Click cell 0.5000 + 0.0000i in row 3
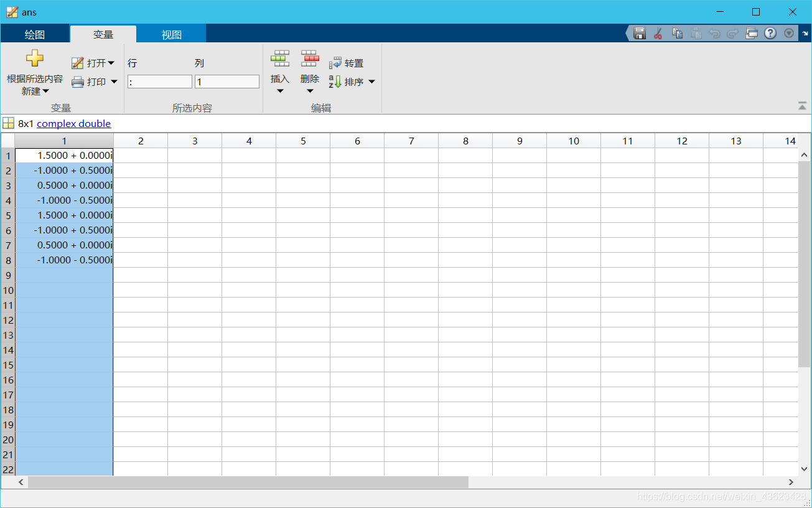The width and height of the screenshot is (812, 508). (x=64, y=186)
